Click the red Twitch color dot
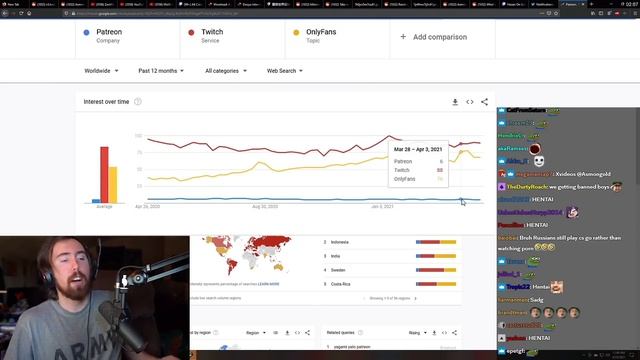The width and height of the screenshot is (640, 360). (x=191, y=32)
